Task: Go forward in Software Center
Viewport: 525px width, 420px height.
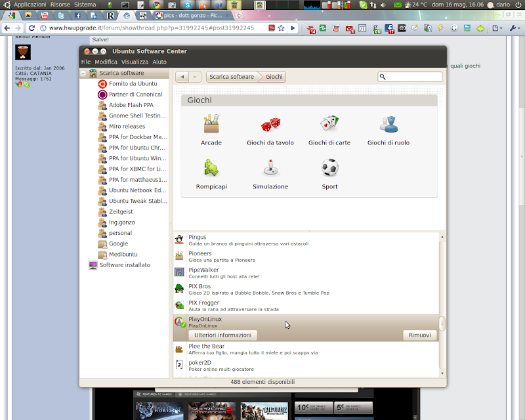Action: pos(195,77)
